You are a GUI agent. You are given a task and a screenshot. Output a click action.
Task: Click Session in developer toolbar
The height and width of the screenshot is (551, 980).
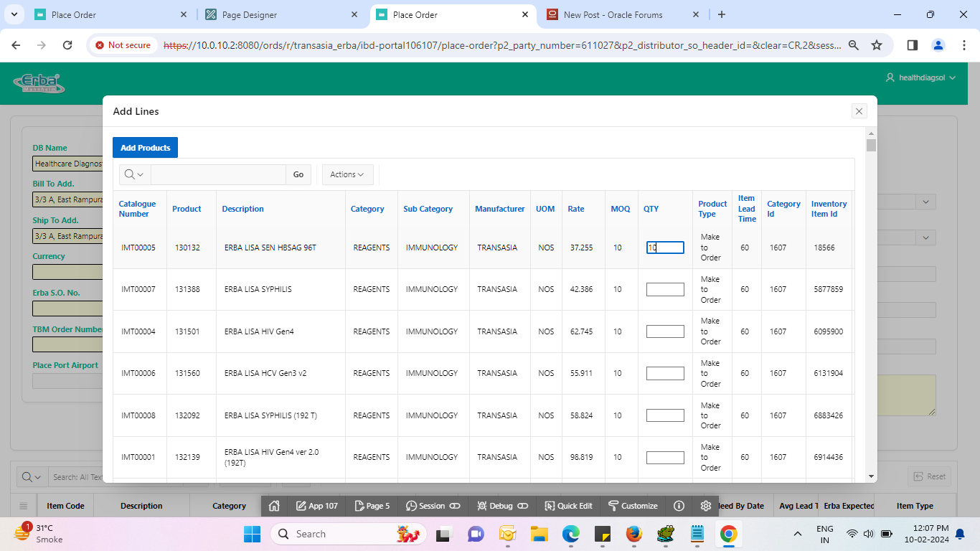point(433,506)
